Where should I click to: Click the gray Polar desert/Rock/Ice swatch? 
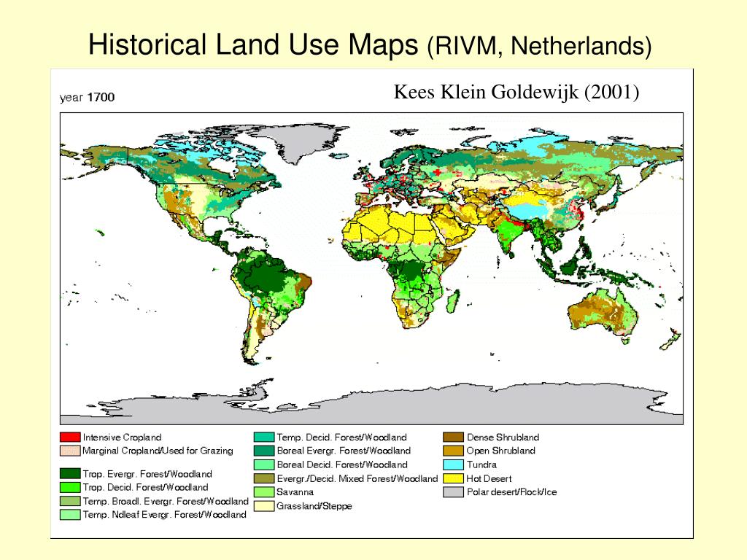pos(453,492)
